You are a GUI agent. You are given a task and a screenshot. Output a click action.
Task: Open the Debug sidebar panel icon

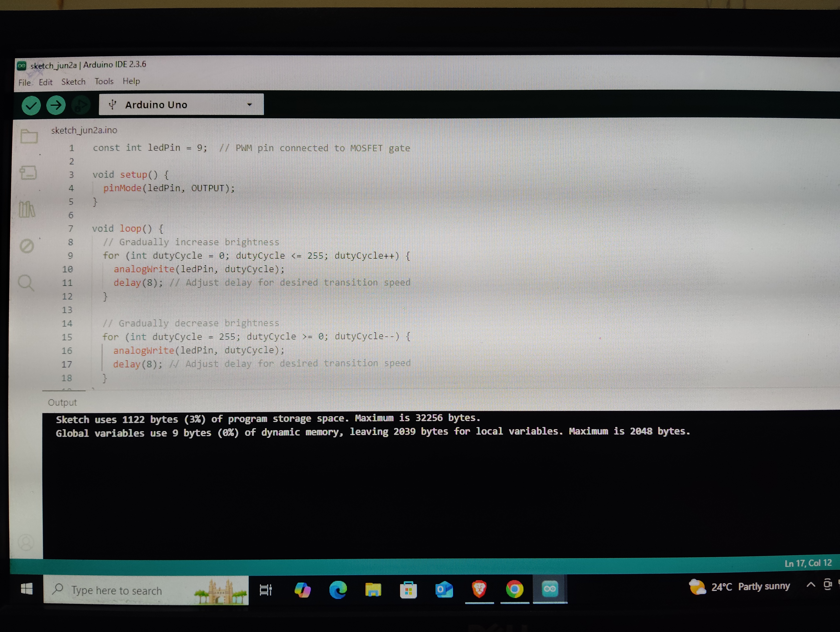pyautogui.click(x=27, y=246)
